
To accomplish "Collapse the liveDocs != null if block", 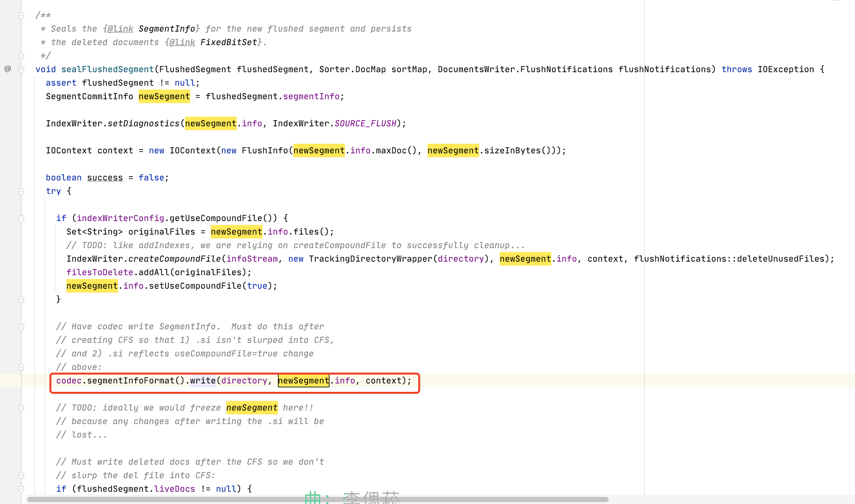I will point(21,489).
